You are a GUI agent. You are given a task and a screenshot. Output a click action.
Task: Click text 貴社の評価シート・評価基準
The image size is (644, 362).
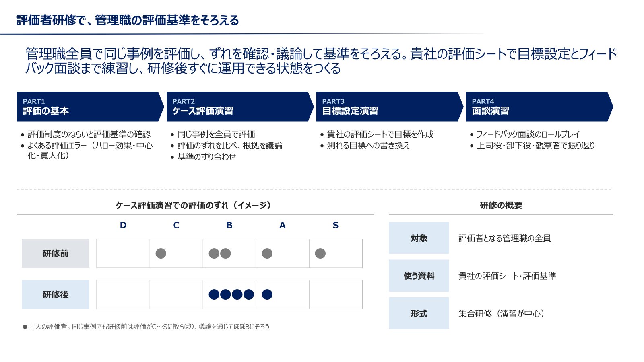507,276
